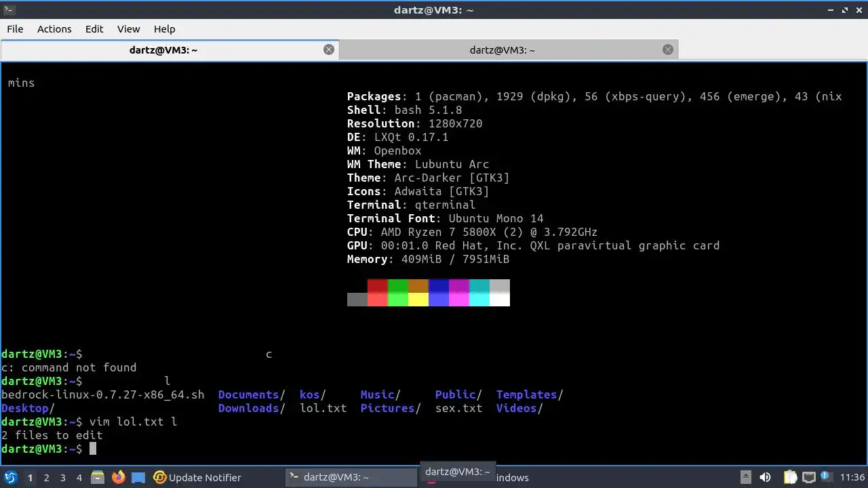The width and height of the screenshot is (868, 488).
Task: Click the 'WM: Openbox' line
Action: pos(384,150)
